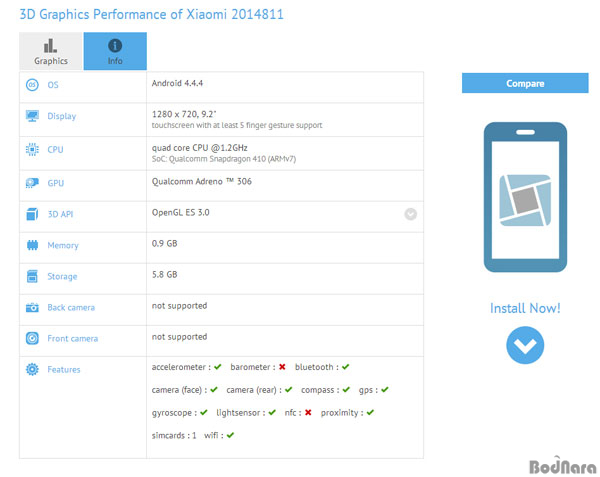Click the simcards : 1 text
The image size is (600, 477).
pos(174,435)
